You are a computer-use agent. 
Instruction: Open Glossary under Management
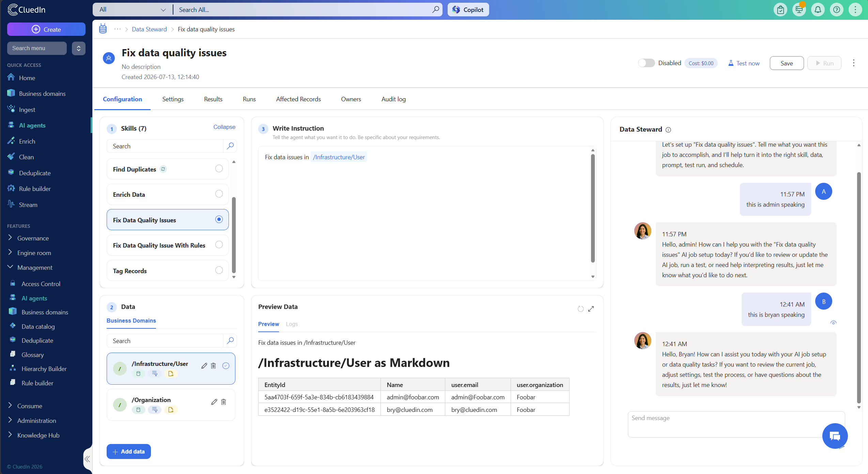tap(33, 355)
